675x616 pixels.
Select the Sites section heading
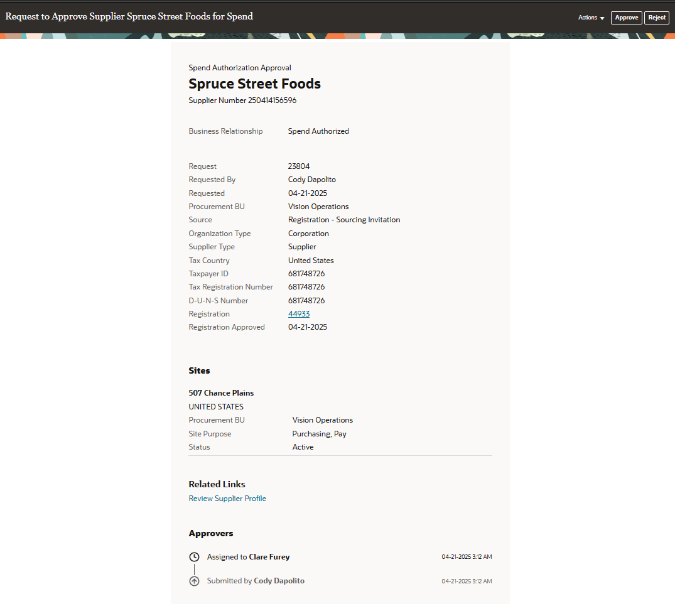point(199,370)
